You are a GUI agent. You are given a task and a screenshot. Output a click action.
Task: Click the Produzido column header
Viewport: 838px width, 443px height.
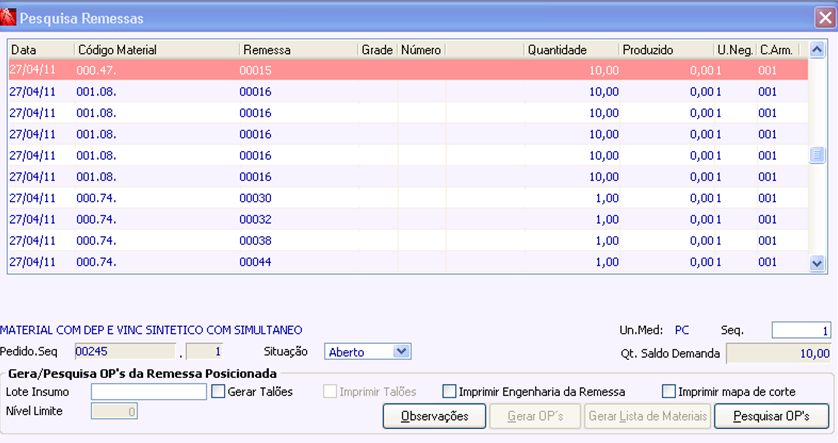point(666,50)
